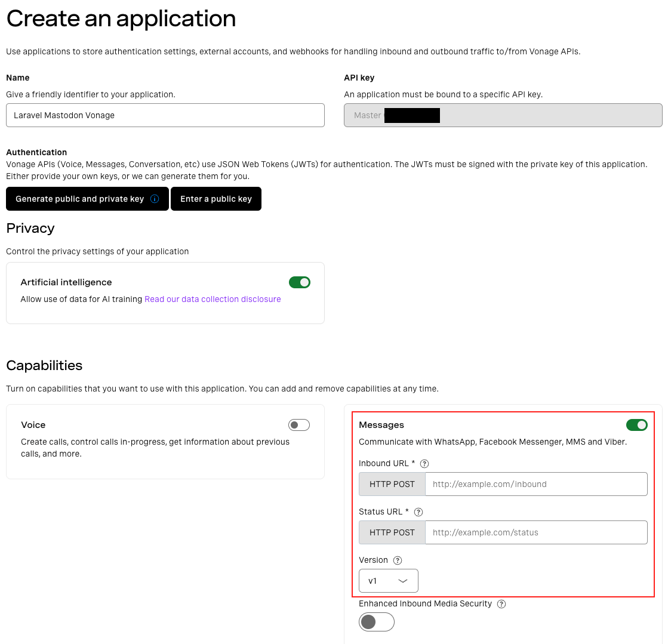Click the Voice card title

point(33,425)
